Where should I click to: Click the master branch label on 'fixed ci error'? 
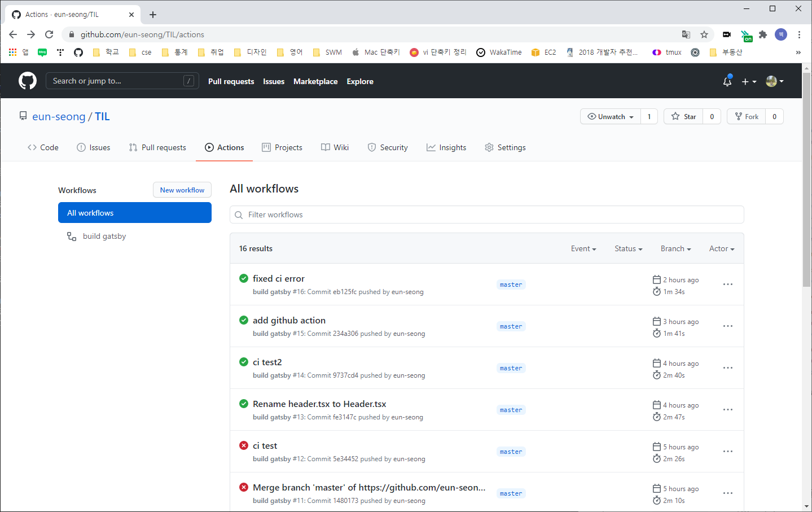(x=511, y=285)
